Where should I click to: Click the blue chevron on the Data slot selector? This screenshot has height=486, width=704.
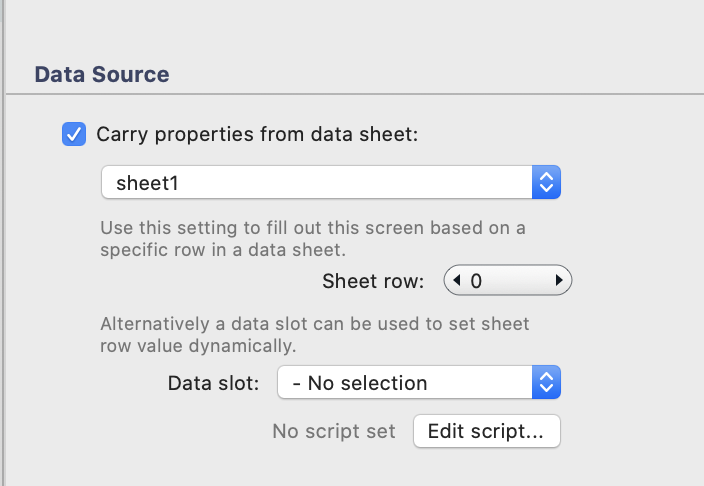click(546, 383)
